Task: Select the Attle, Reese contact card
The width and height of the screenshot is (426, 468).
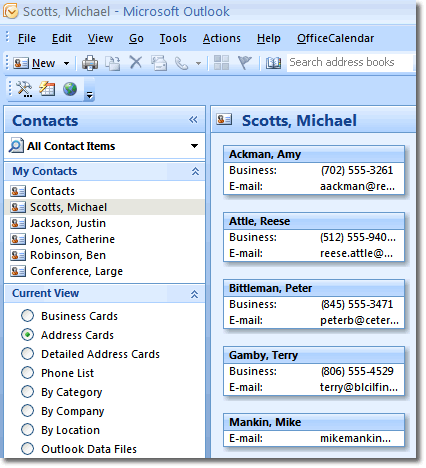Action: click(x=314, y=237)
